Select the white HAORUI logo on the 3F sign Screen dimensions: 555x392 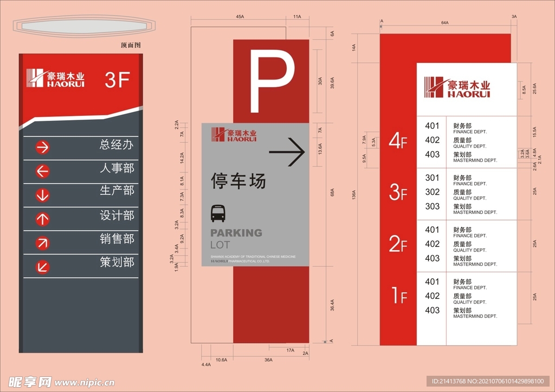click(x=56, y=78)
